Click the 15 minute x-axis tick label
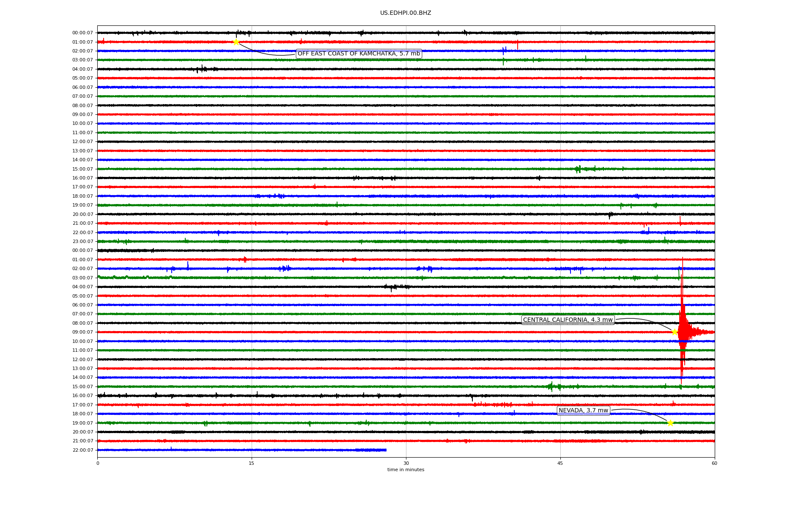 pyautogui.click(x=252, y=463)
